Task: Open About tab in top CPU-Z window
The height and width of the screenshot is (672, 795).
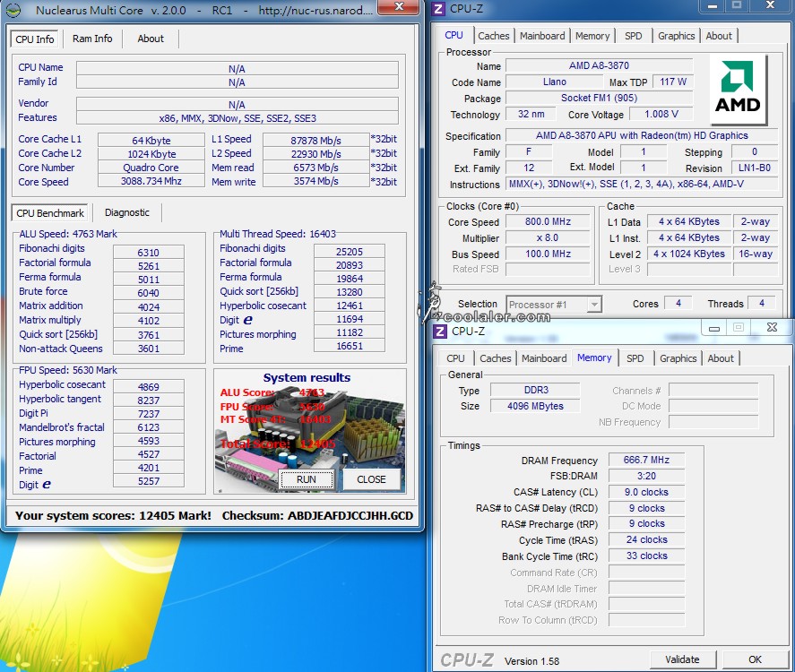Action: coord(719,36)
